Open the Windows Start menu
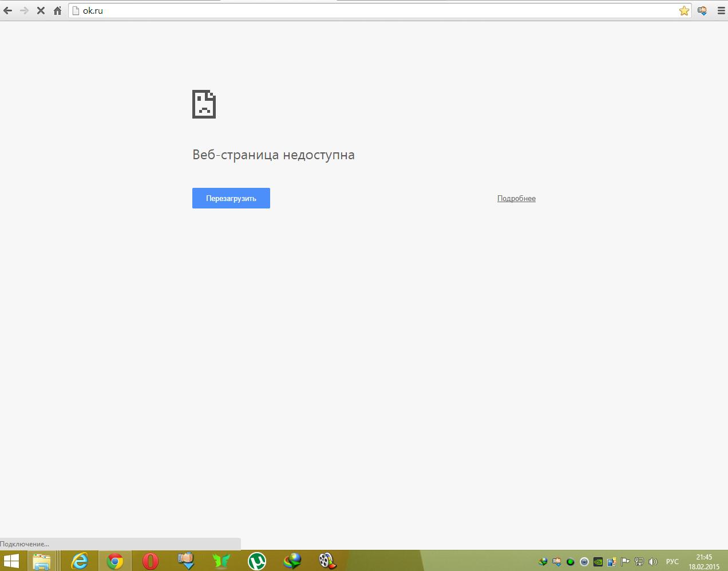Screen dimensions: 728x571 tap(11, 561)
